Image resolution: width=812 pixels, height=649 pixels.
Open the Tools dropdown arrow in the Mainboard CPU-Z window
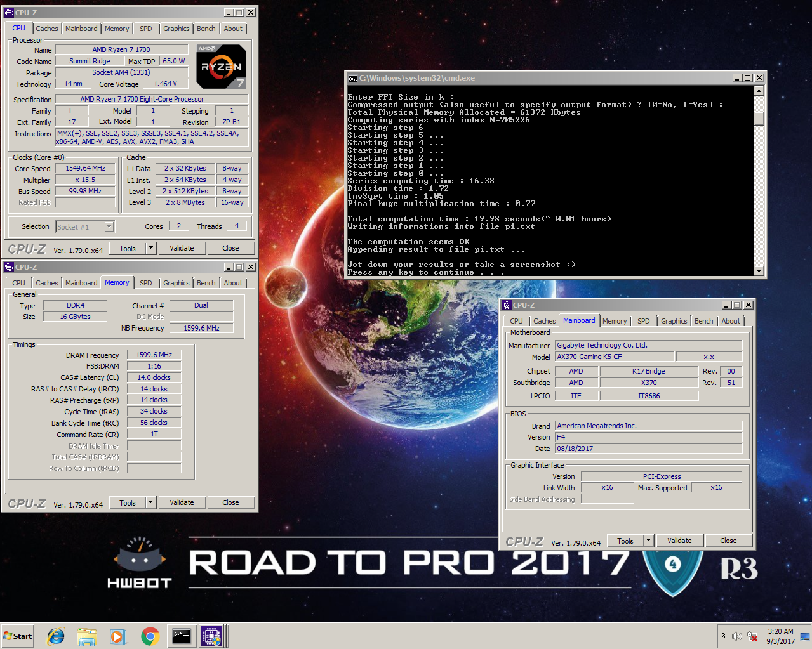pos(649,541)
